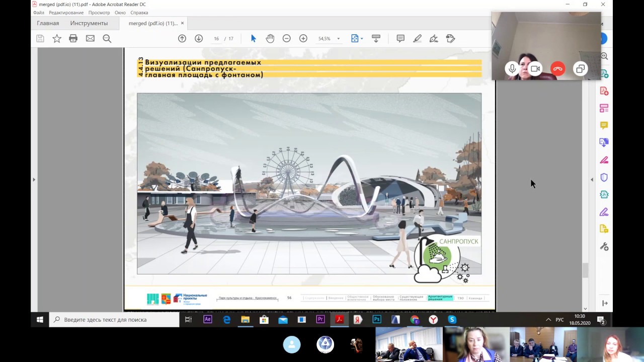The width and height of the screenshot is (644, 362).
Task: Open the pink Fill and Sign tool in right pane
Action: tap(604, 160)
